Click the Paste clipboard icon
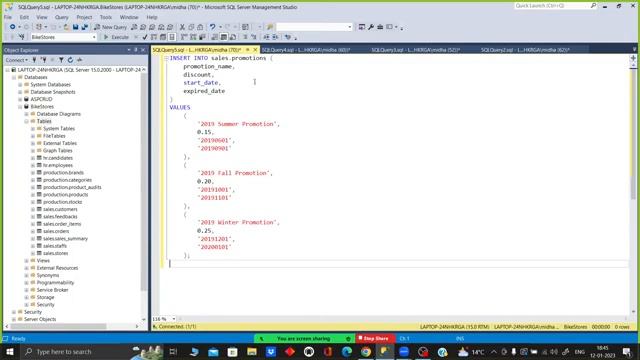Image resolution: width=640 pixels, height=360 pixels. pos(200,27)
